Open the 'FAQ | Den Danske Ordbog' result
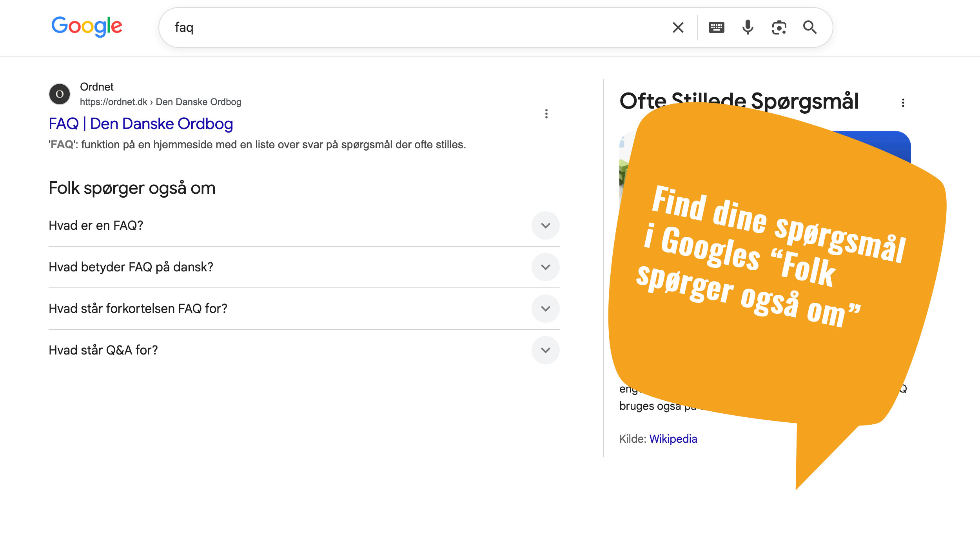 click(141, 124)
